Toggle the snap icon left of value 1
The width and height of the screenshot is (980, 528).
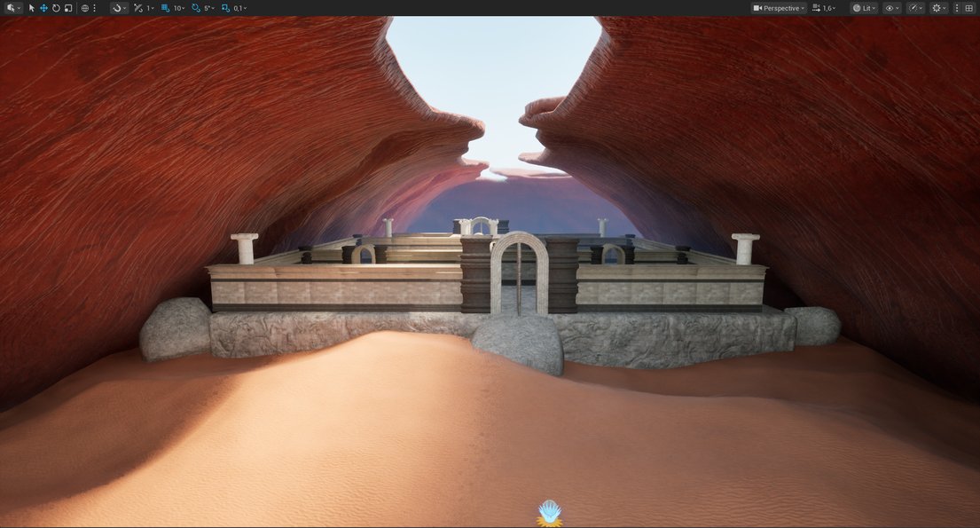tap(138, 8)
